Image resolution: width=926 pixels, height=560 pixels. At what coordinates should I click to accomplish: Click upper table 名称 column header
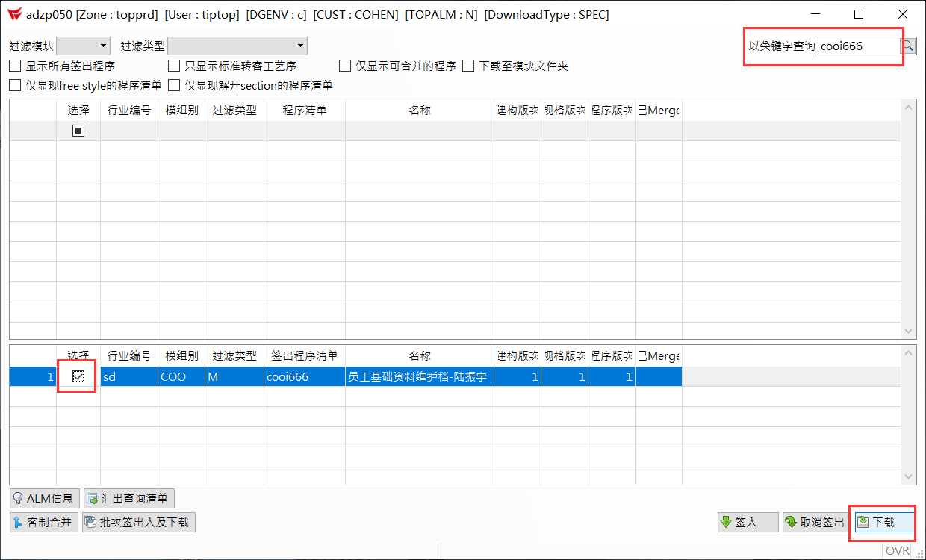[420, 111]
